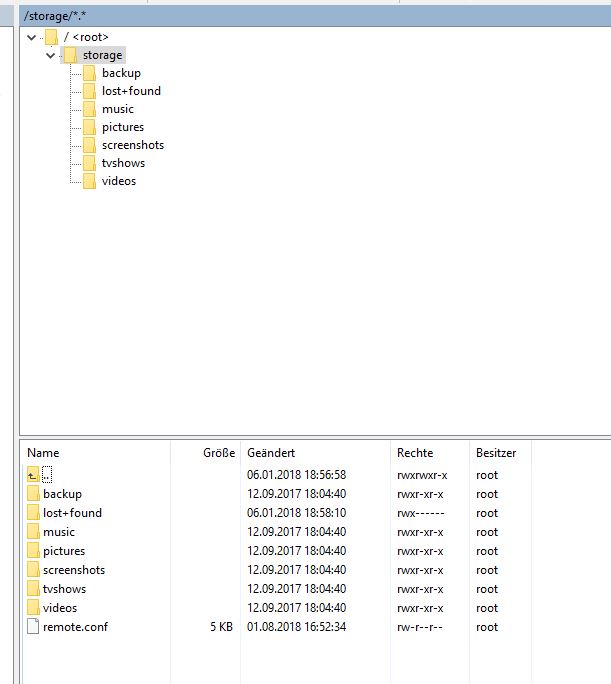
Task: Collapse the root folder tree node
Action: click(x=32, y=37)
